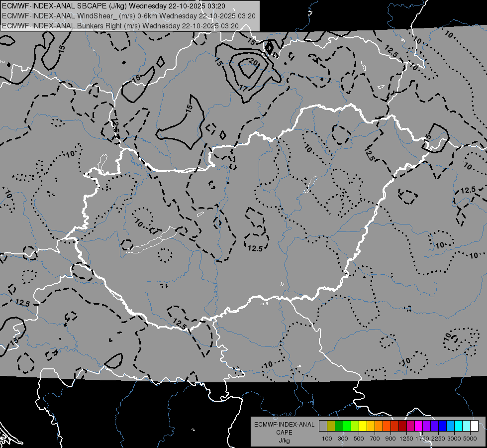
Task: Select the SBCAPE (J/kg) title line
Action: pos(114,6)
